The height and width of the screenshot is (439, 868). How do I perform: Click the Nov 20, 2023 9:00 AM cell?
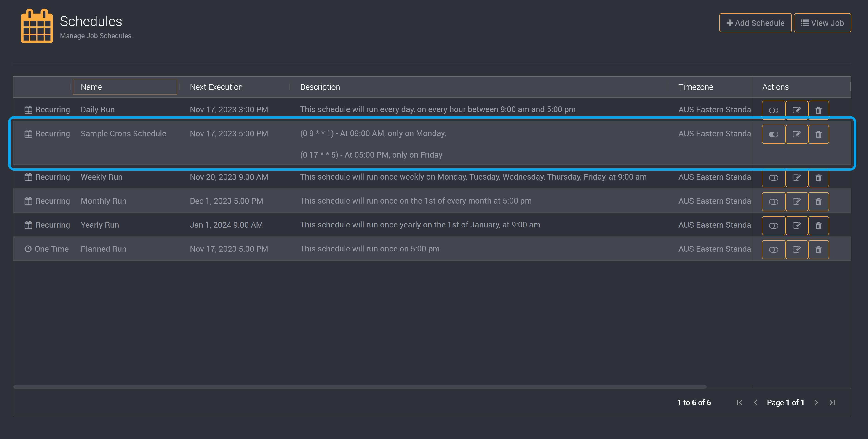pos(229,177)
